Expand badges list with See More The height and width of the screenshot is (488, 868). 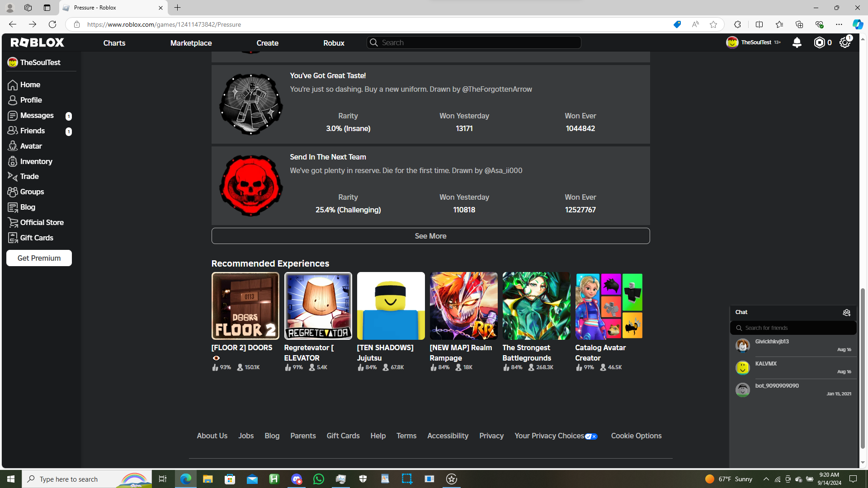click(x=430, y=236)
